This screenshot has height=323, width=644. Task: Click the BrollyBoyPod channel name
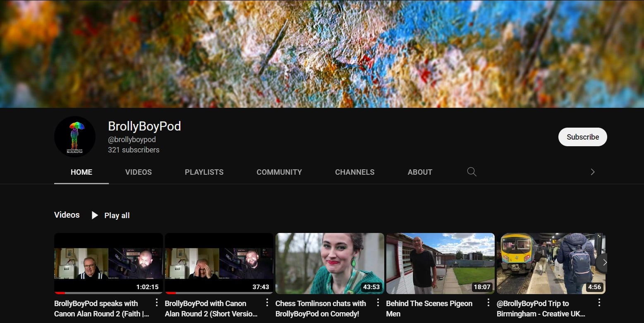144,126
